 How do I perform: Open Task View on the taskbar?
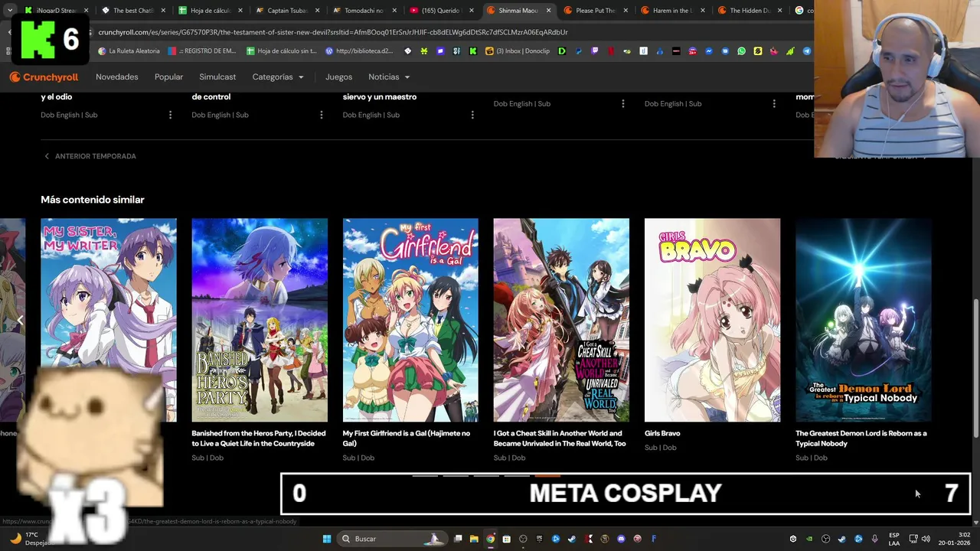tap(458, 539)
